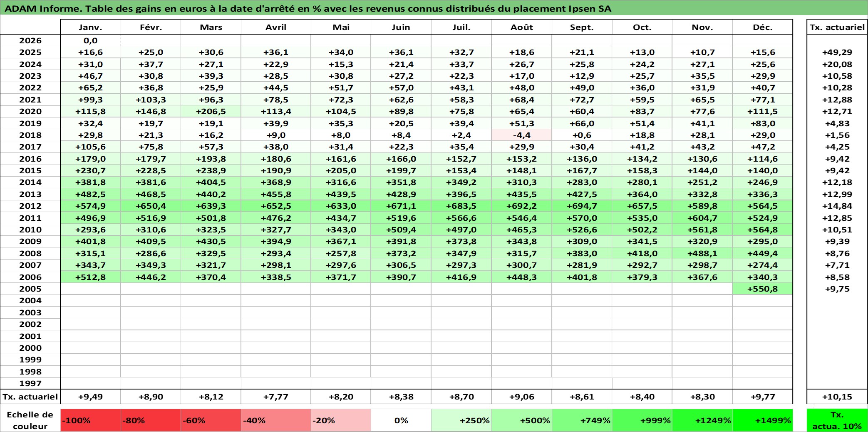Click the +749% green swatch
This screenshot has height=432, width=868.
pyautogui.click(x=582, y=420)
